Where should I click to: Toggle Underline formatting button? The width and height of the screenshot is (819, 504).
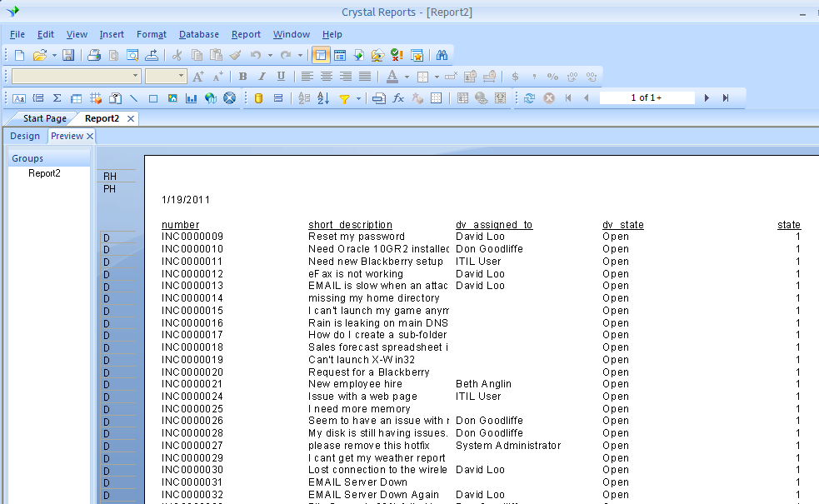point(281,77)
